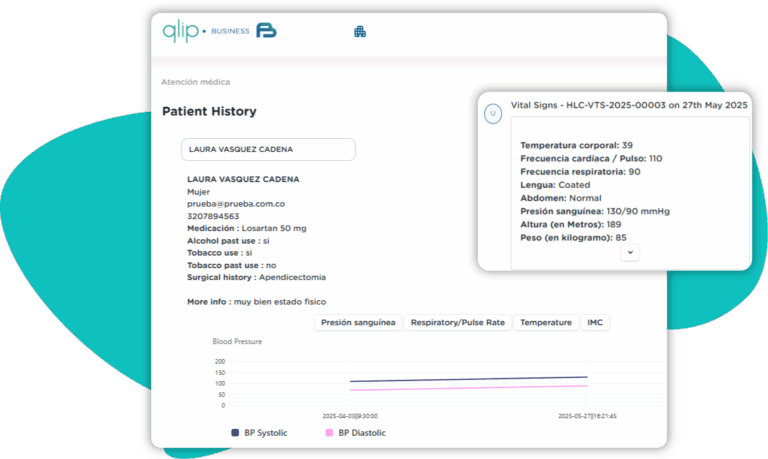Toggle the BP Systolic legend series
The height and width of the screenshot is (459, 768).
259,433
